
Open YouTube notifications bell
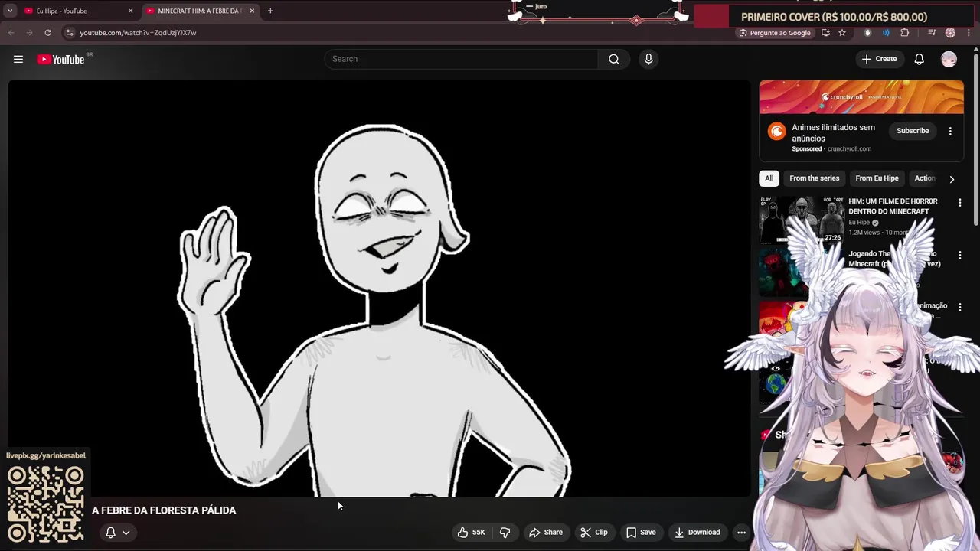[x=919, y=59]
